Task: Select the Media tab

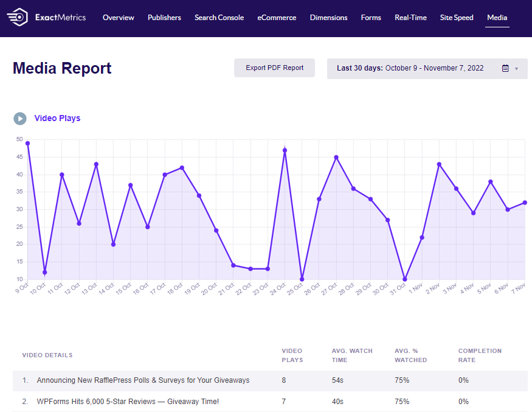Action: coord(497,18)
